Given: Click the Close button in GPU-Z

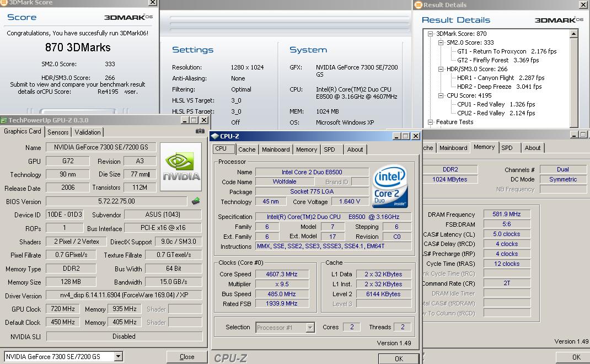Looking at the screenshot, I should (186, 357).
